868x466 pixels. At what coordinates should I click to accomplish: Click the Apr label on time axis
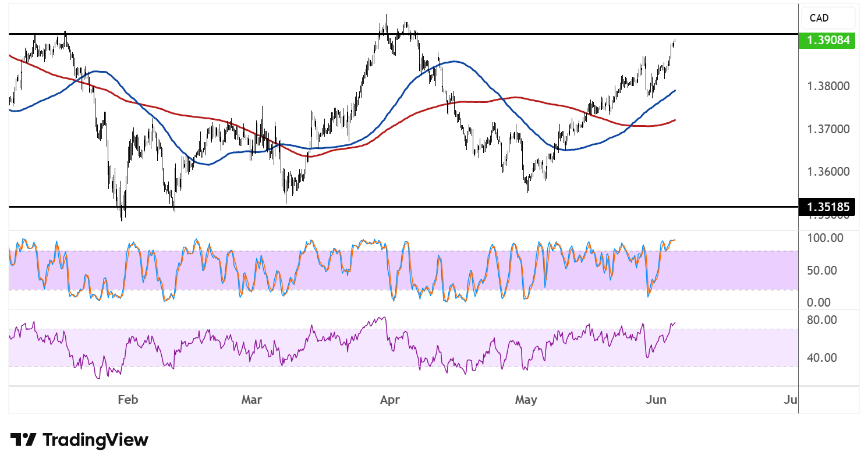(x=389, y=400)
